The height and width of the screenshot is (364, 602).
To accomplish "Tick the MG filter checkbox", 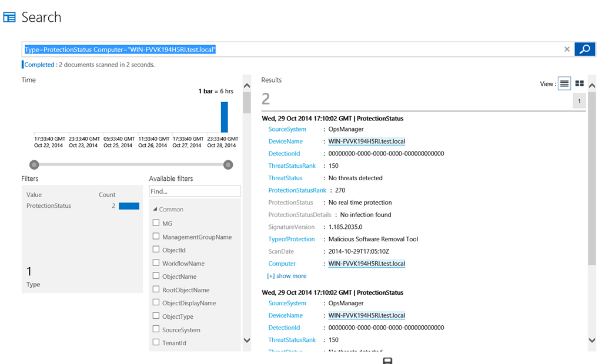I will [x=156, y=223].
